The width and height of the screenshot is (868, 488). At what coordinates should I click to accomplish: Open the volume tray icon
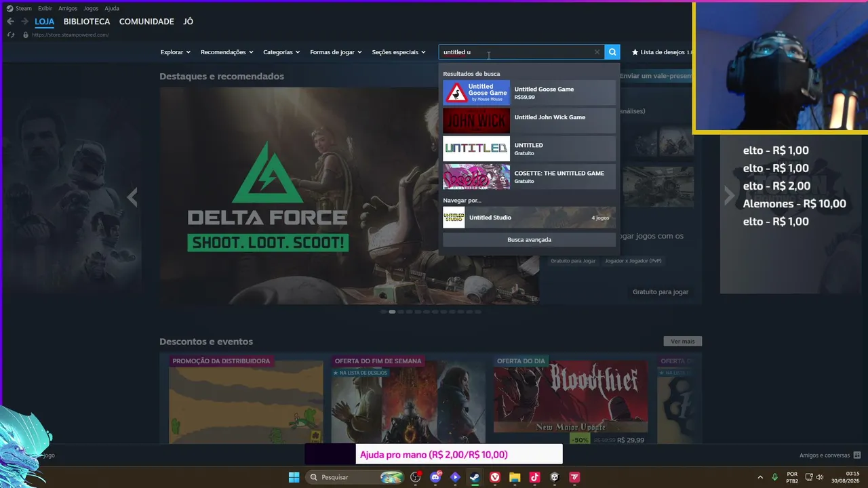click(x=820, y=477)
